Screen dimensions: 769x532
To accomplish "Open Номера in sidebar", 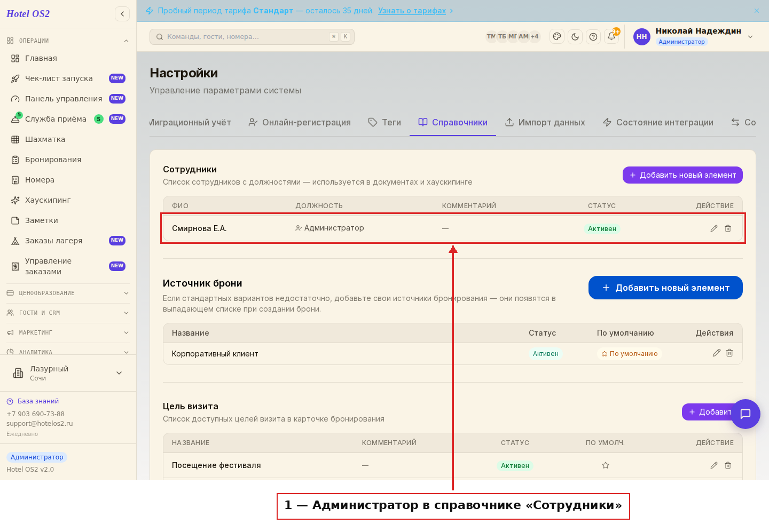I will click(68, 180).
